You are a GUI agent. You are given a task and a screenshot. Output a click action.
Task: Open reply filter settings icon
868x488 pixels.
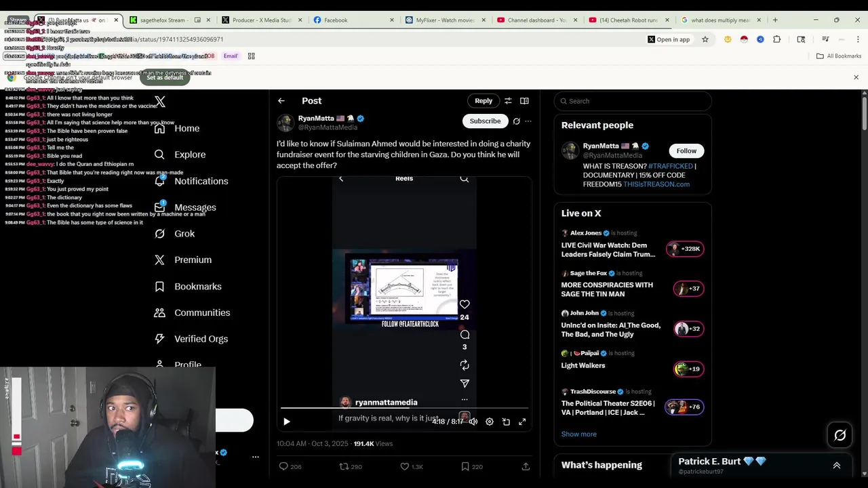(508, 101)
